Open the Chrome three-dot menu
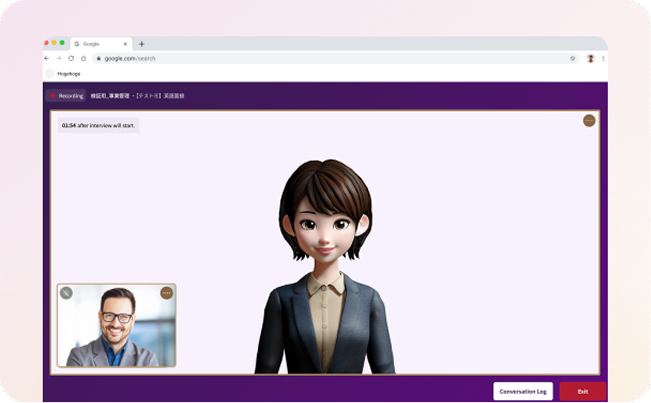The width and height of the screenshot is (651, 403). pos(603,58)
